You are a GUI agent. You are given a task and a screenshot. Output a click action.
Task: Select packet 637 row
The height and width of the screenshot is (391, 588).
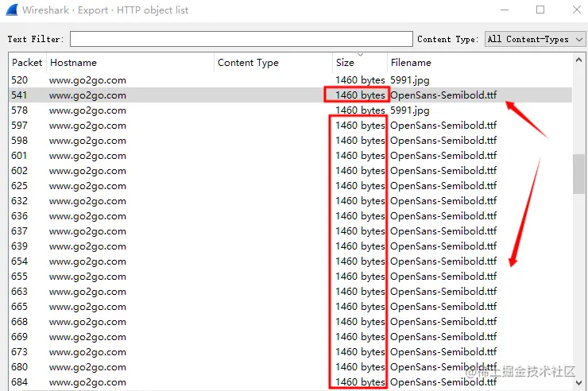coord(291,231)
